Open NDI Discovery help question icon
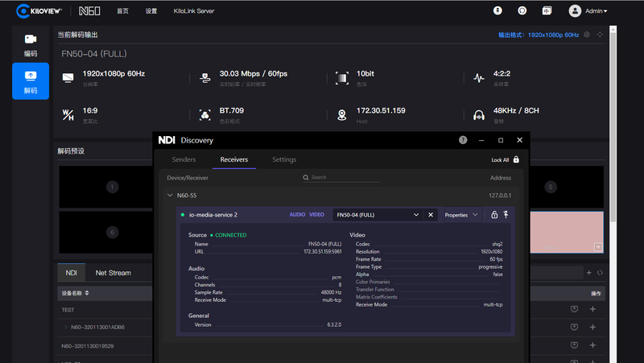 click(x=463, y=140)
